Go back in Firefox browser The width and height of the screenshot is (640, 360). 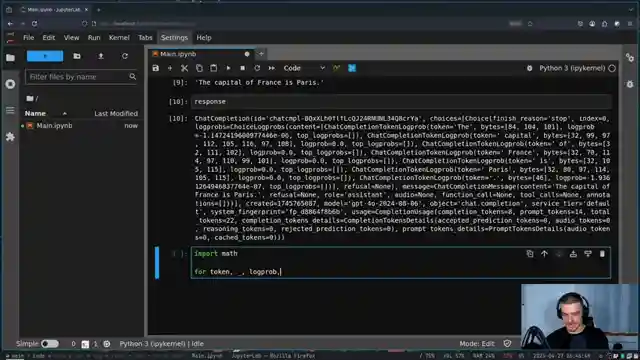[10, 24]
